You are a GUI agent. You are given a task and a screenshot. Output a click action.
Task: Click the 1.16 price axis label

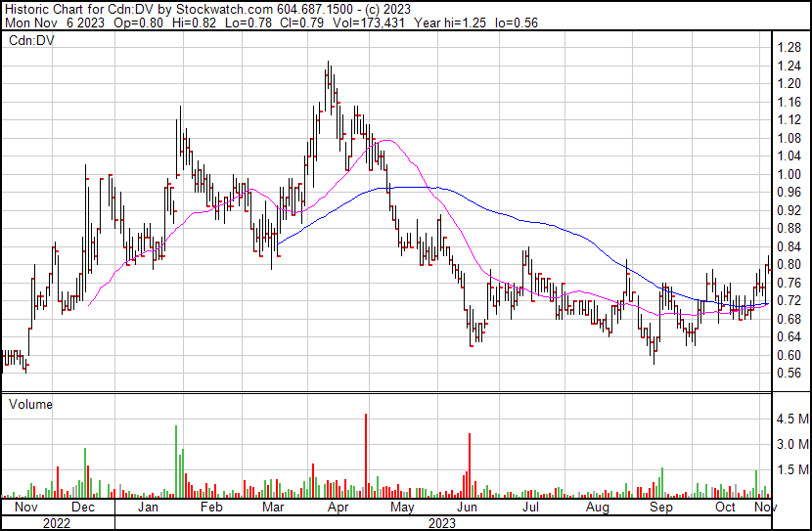(x=789, y=102)
